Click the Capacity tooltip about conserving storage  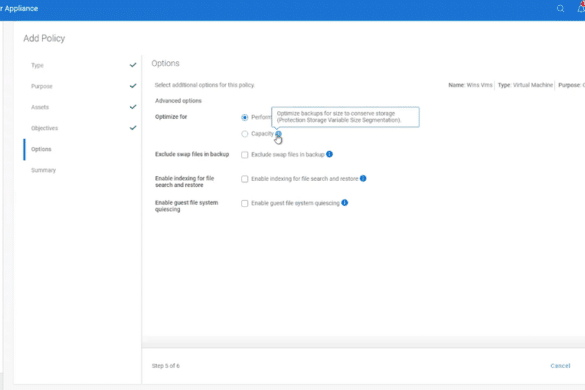345,117
